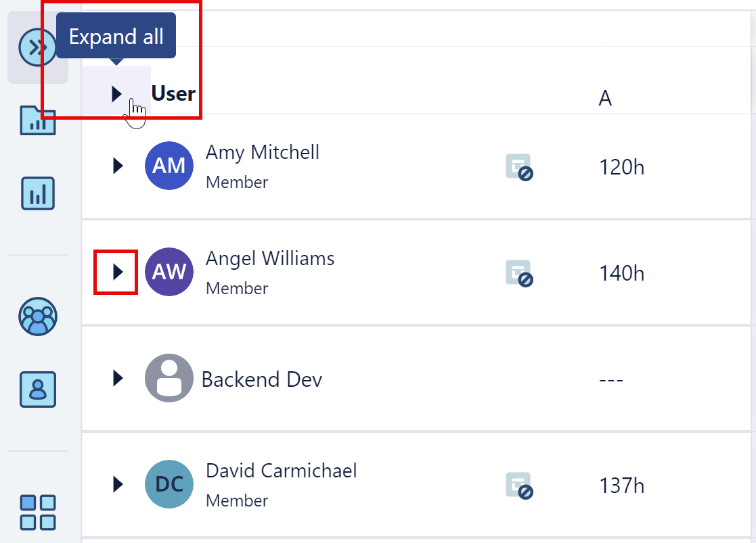This screenshot has width=756, height=543.
Task: Sort by the A column header
Action: click(x=604, y=97)
